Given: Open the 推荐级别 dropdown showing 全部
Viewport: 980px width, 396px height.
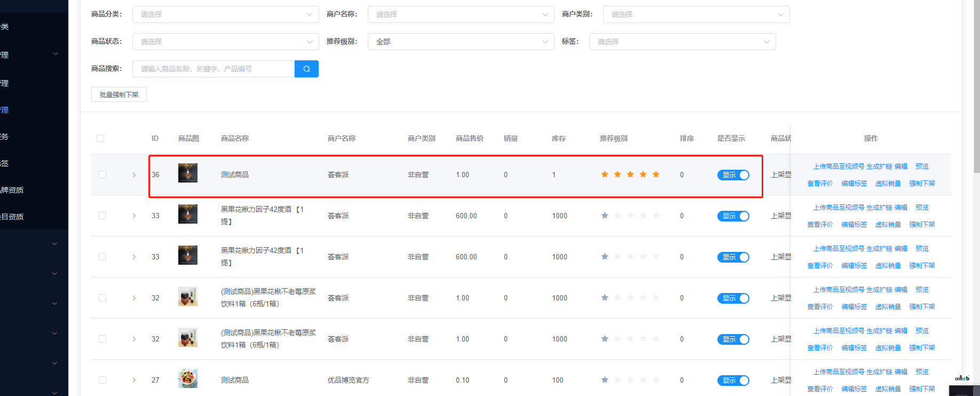Looking at the screenshot, I should 461,42.
